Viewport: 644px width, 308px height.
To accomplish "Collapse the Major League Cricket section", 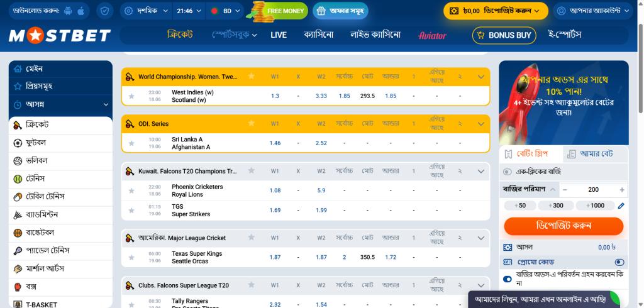I will click(481, 238).
